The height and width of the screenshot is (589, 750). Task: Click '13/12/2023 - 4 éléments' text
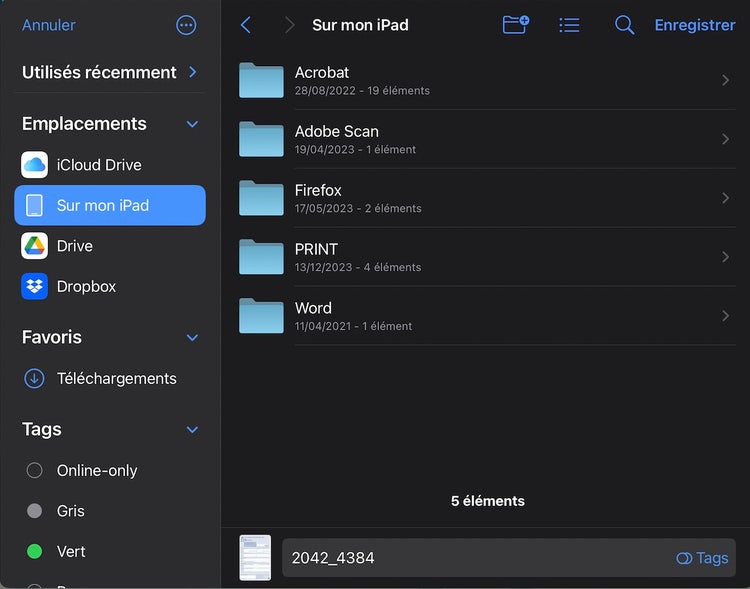coord(358,267)
